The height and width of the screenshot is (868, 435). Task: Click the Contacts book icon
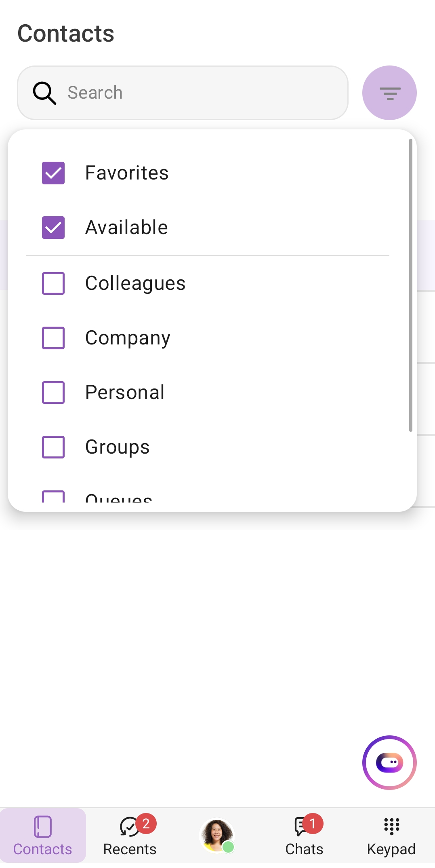pos(43,826)
